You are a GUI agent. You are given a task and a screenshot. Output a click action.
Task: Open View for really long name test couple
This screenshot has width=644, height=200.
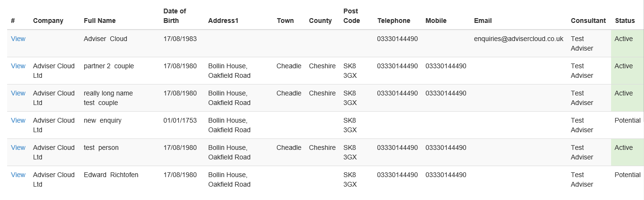coord(18,93)
